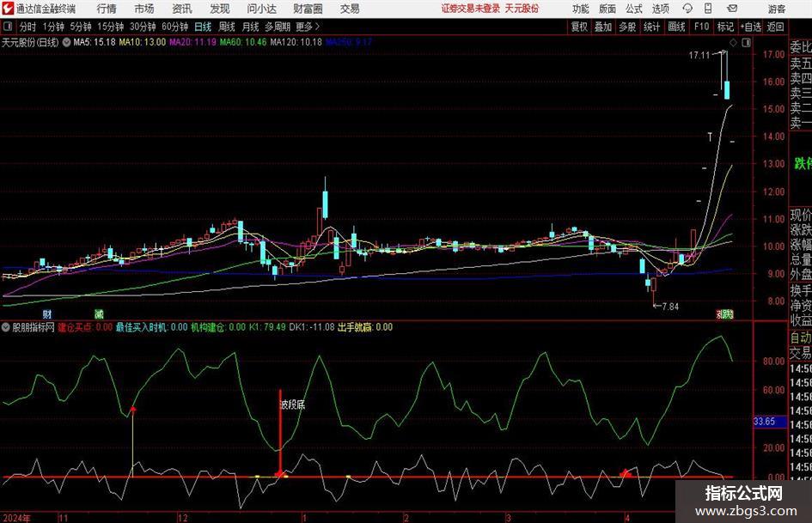Click the 17.11 high price label
Screen dimensions: 812x523
pos(699,55)
